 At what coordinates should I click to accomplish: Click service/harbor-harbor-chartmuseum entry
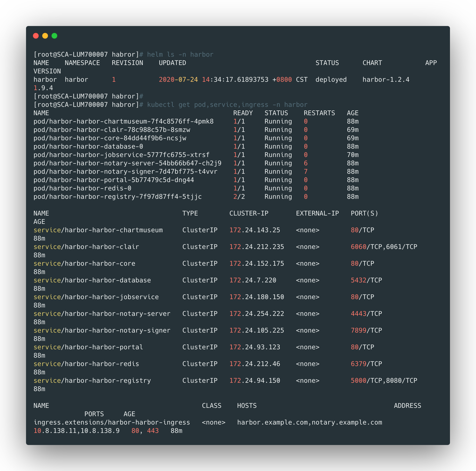98,230
